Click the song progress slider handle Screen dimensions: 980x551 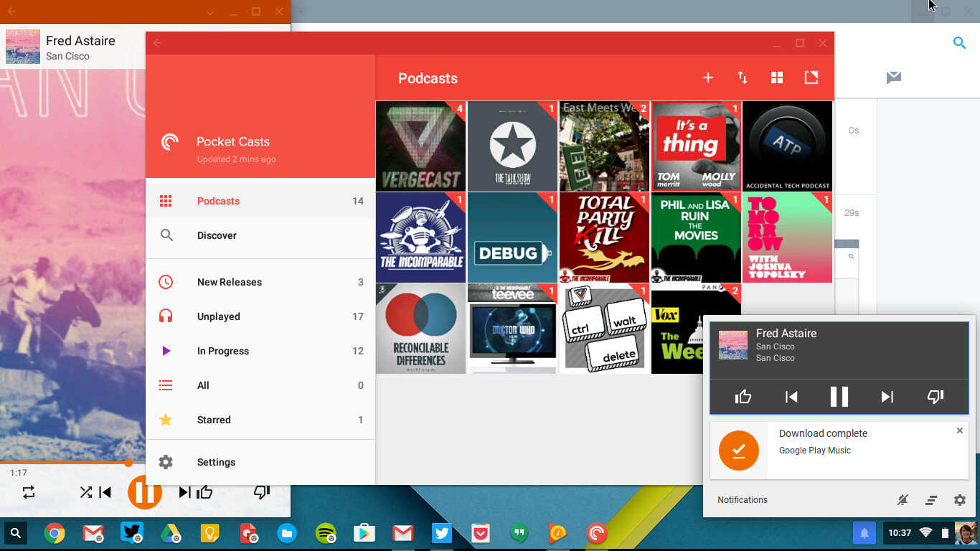tap(128, 463)
